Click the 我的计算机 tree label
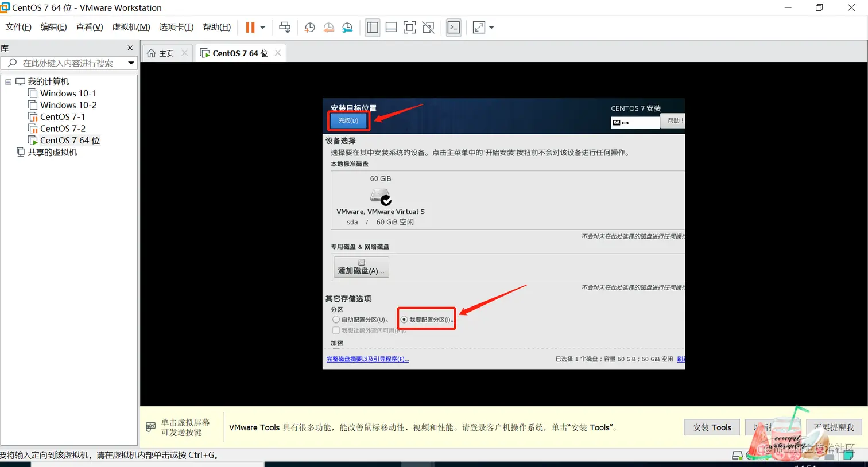The height and width of the screenshot is (467, 868). click(48, 81)
